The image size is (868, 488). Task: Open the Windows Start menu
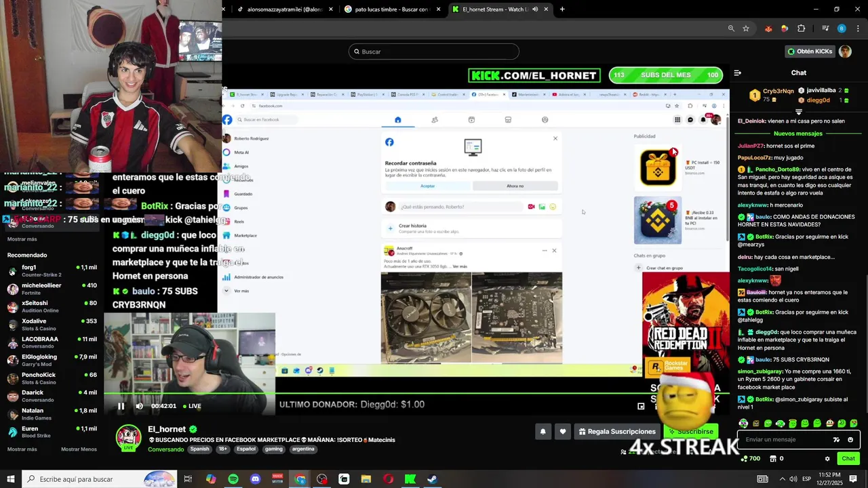click(10, 479)
